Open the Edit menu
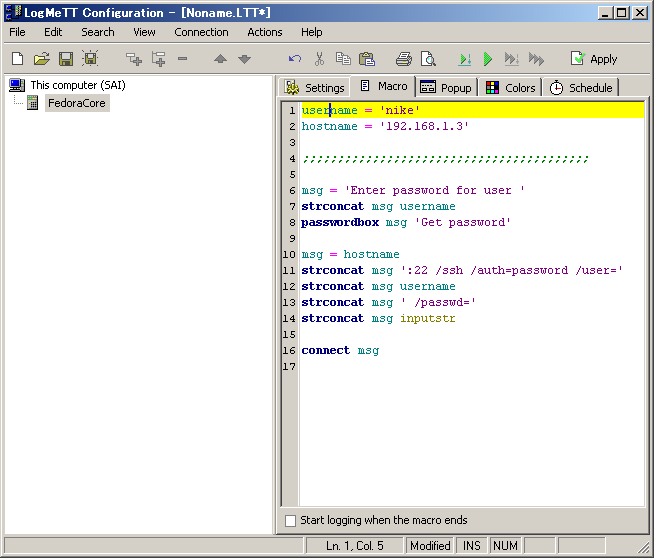 [53, 32]
